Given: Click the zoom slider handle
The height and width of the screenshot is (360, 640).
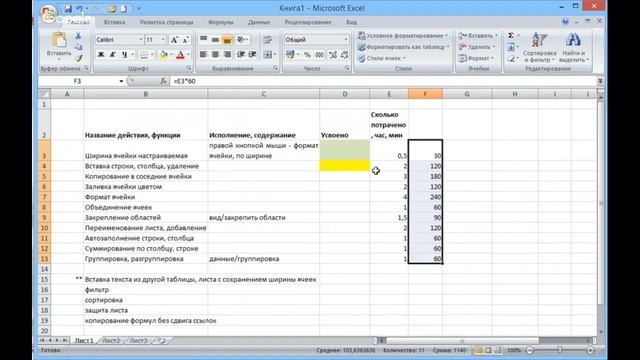Looking at the screenshot, I should click(x=560, y=350).
